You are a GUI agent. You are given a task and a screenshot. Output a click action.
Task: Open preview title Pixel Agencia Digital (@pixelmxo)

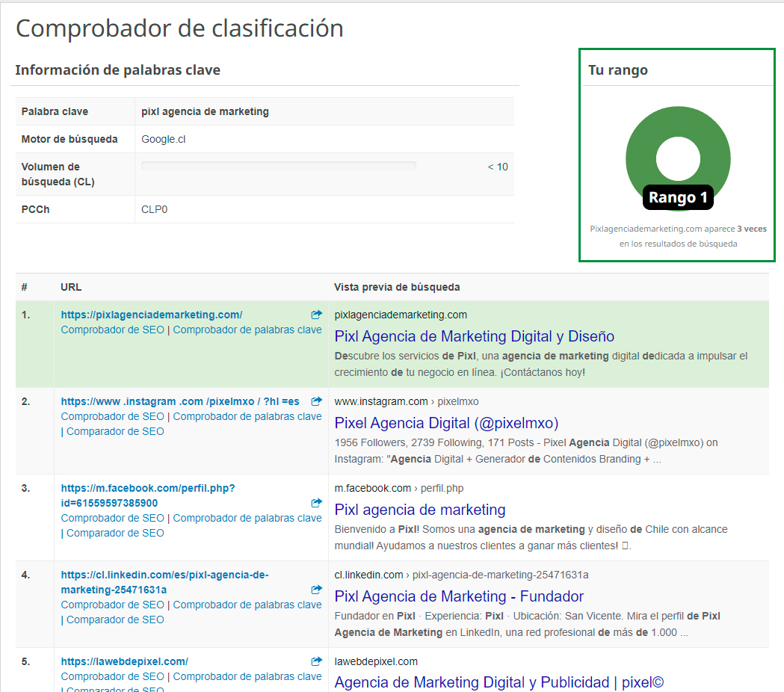(446, 423)
